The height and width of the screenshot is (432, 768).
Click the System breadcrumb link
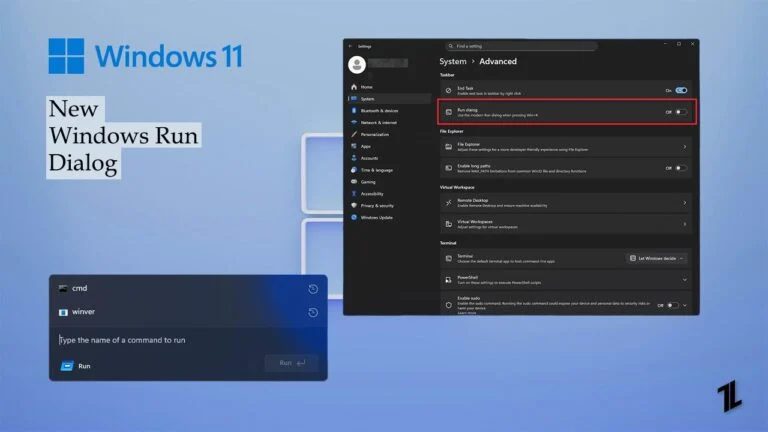453,61
